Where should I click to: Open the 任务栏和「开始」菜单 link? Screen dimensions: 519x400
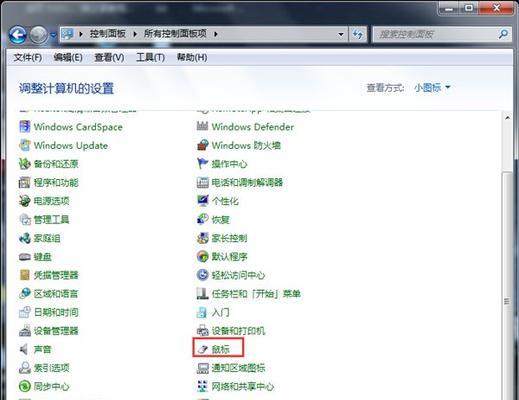[256, 294]
